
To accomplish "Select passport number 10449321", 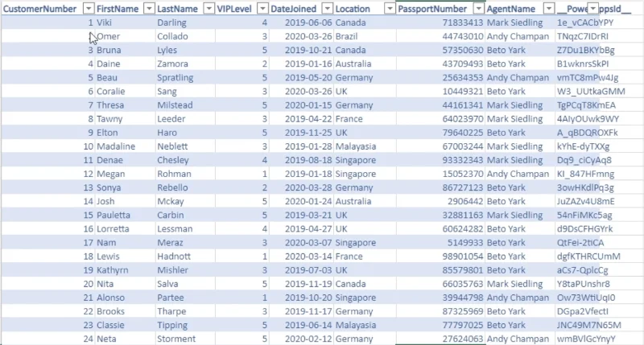I will (x=440, y=91).
